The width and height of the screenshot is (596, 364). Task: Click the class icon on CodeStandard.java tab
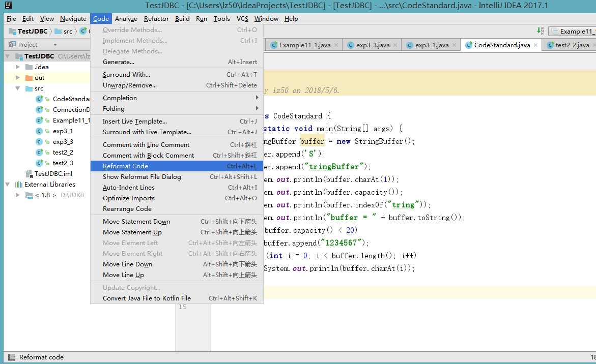coord(469,45)
